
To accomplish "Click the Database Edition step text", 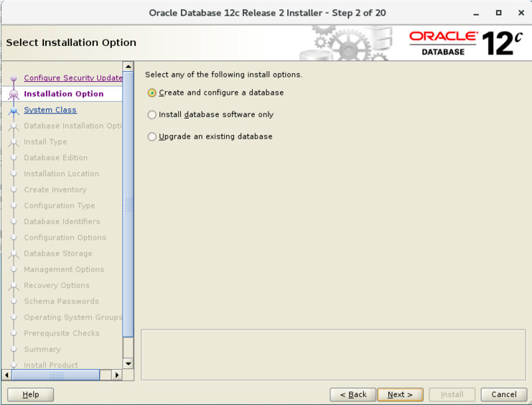I will tap(56, 157).
